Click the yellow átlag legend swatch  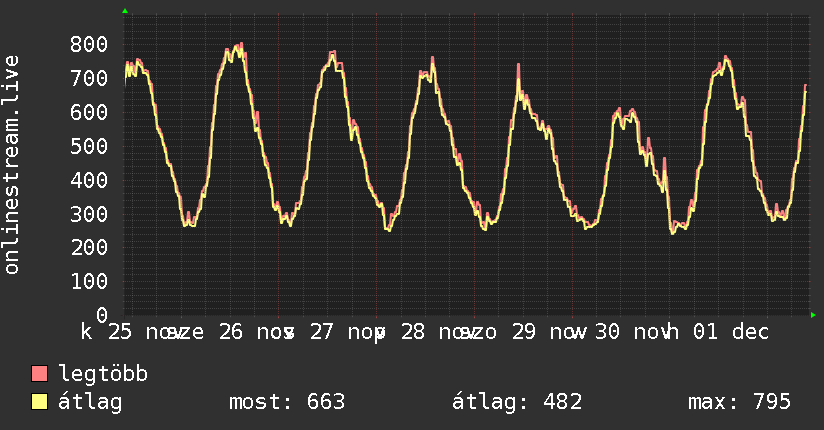tap(39, 401)
